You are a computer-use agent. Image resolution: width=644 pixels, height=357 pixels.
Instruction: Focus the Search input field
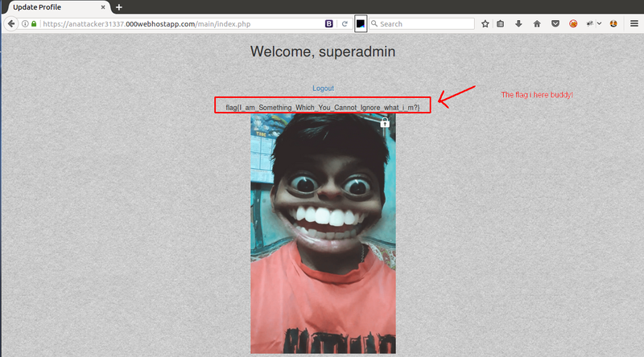click(x=423, y=24)
